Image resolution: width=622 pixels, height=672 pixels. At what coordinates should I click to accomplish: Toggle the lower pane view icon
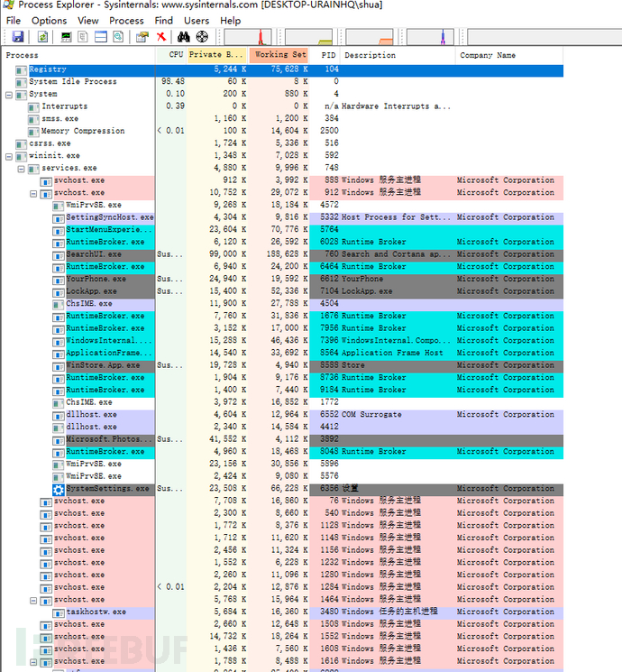point(101,36)
